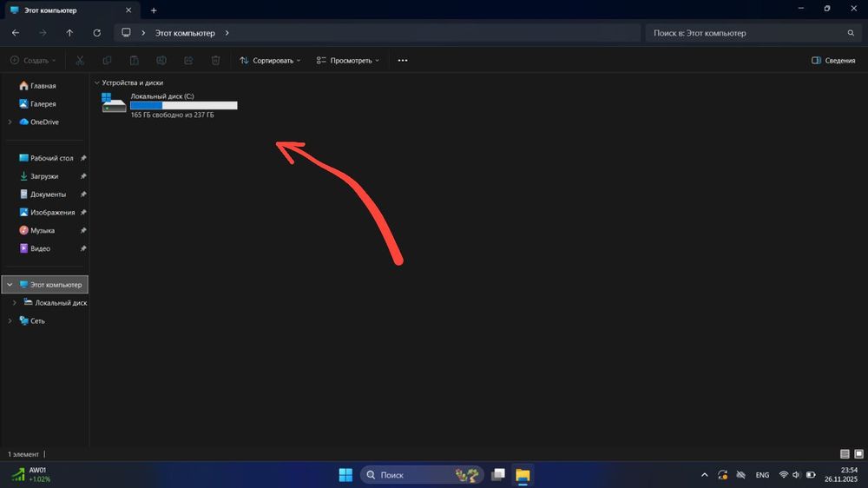Click 165 ГБ свободно из 237 ГБ text

(172, 115)
